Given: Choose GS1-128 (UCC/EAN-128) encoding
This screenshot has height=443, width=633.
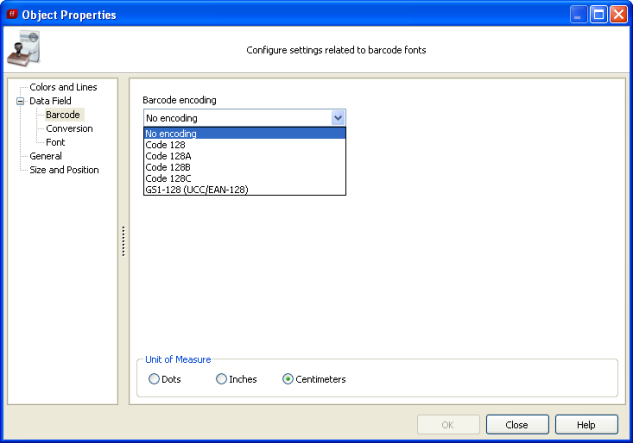Looking at the screenshot, I should pyautogui.click(x=245, y=189).
